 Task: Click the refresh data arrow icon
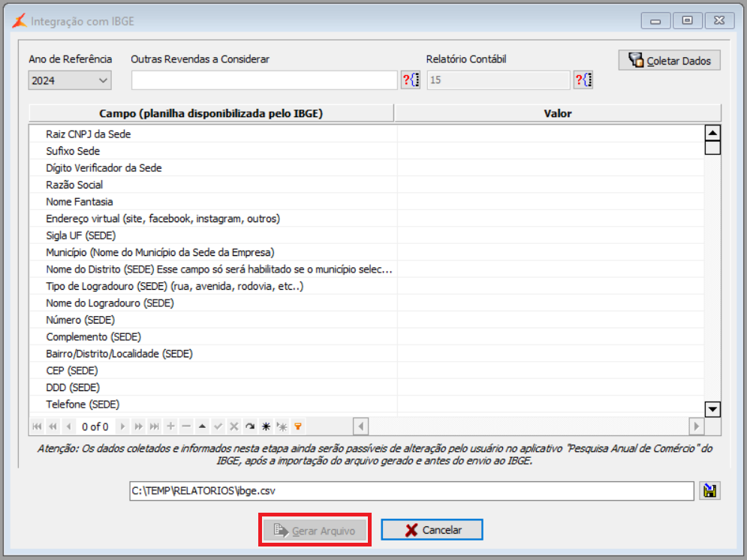250,426
